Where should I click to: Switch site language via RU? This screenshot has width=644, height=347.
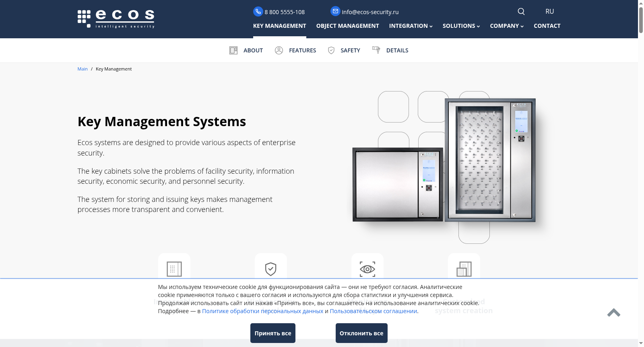(550, 11)
